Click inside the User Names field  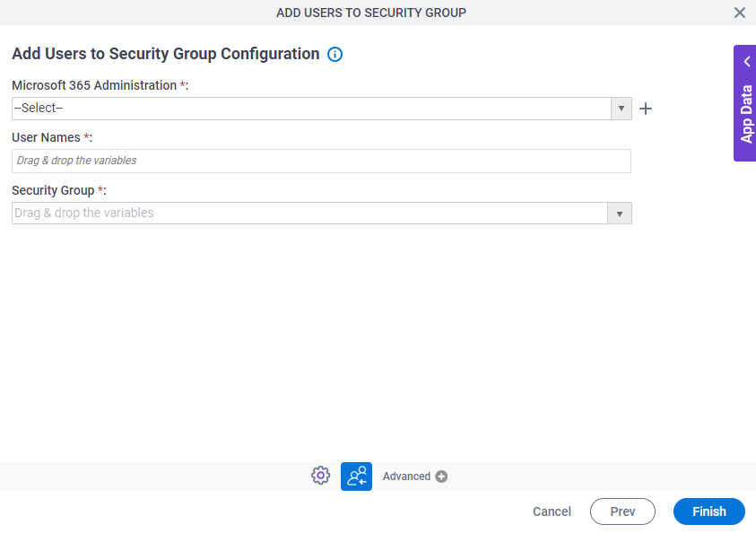coord(320,161)
